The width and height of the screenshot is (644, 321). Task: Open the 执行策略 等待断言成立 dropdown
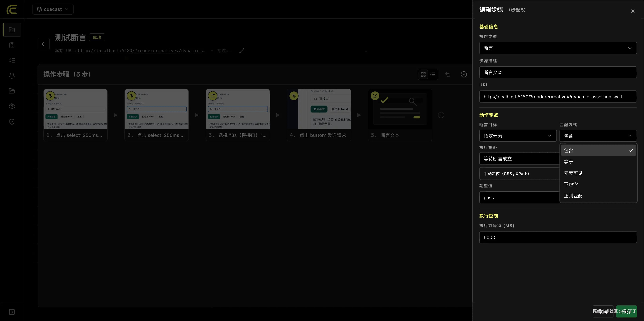click(519, 159)
